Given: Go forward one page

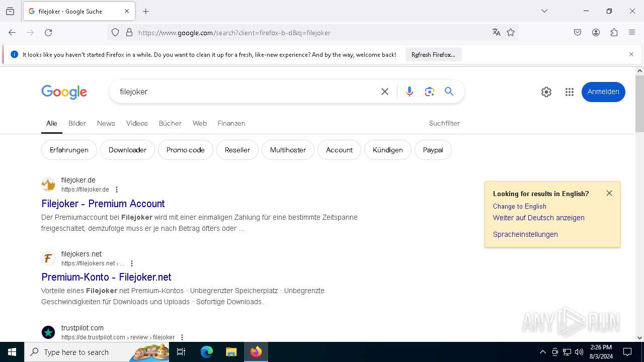Looking at the screenshot, I should (x=30, y=33).
